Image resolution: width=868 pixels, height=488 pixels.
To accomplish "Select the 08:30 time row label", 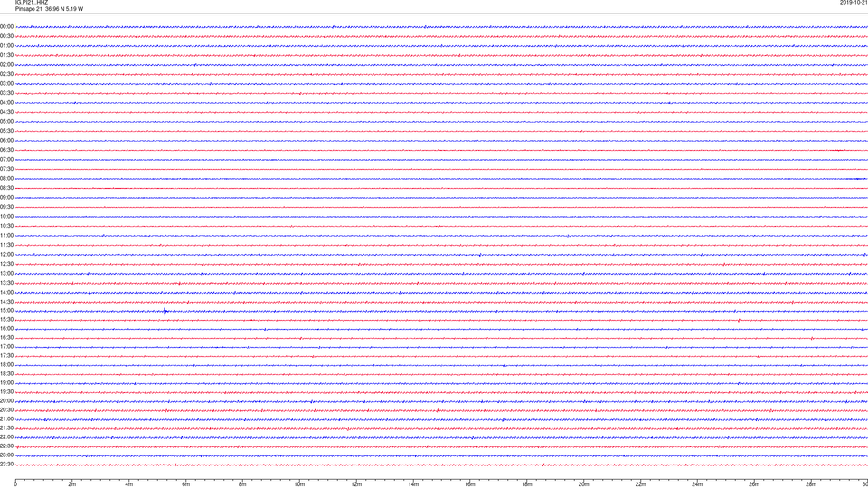I will tap(6, 188).
